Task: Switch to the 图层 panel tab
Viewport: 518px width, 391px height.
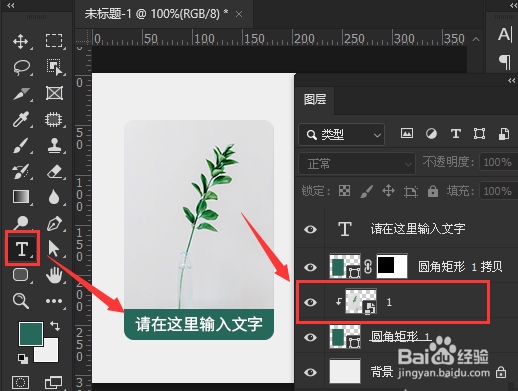Action: coord(315,99)
